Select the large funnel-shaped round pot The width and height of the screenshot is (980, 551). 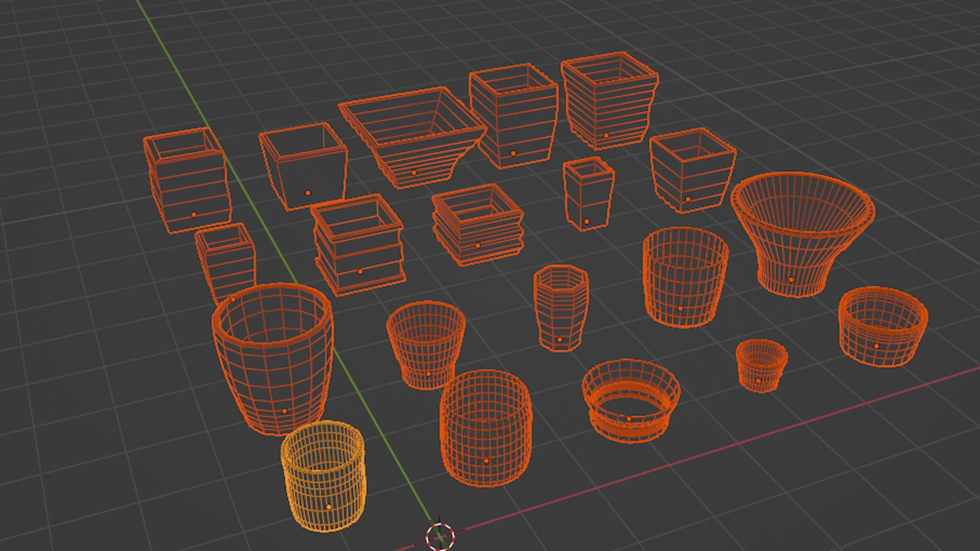point(802,234)
